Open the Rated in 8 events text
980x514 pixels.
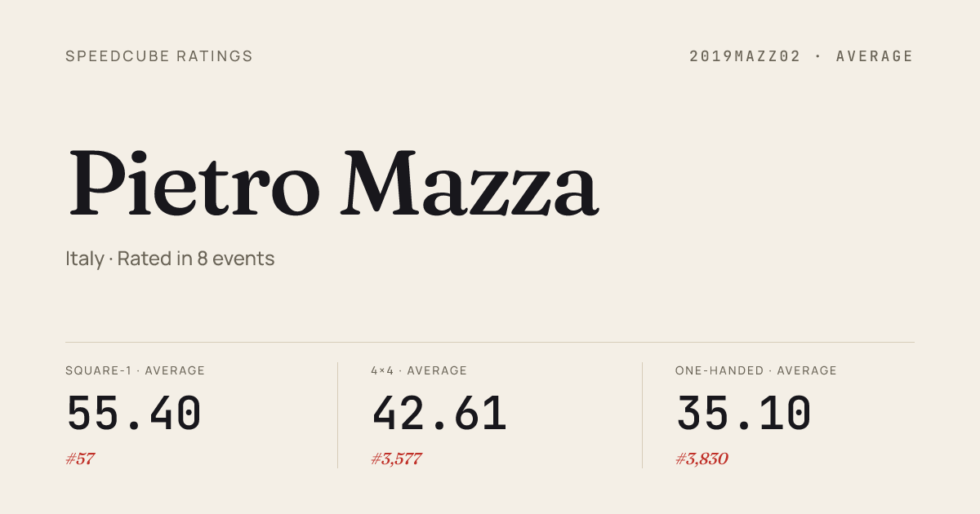click(x=196, y=259)
